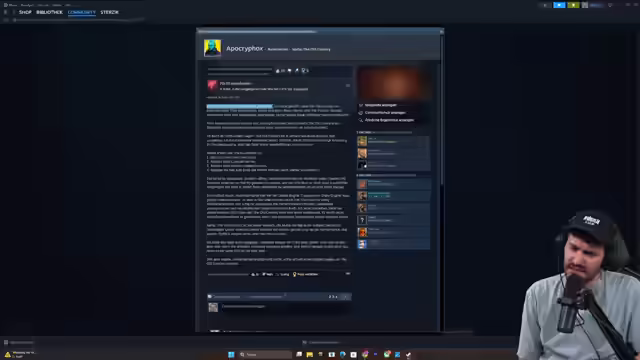Click the yellow award ribbon icon
The image size is (640, 360).
(294, 274)
